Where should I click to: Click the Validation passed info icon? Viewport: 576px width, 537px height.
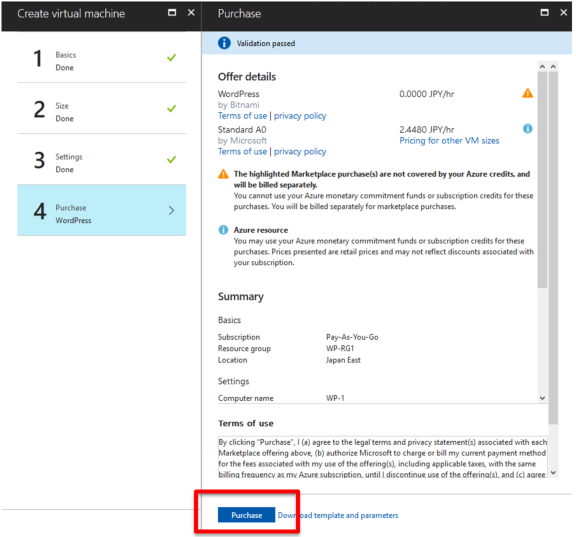[x=224, y=43]
